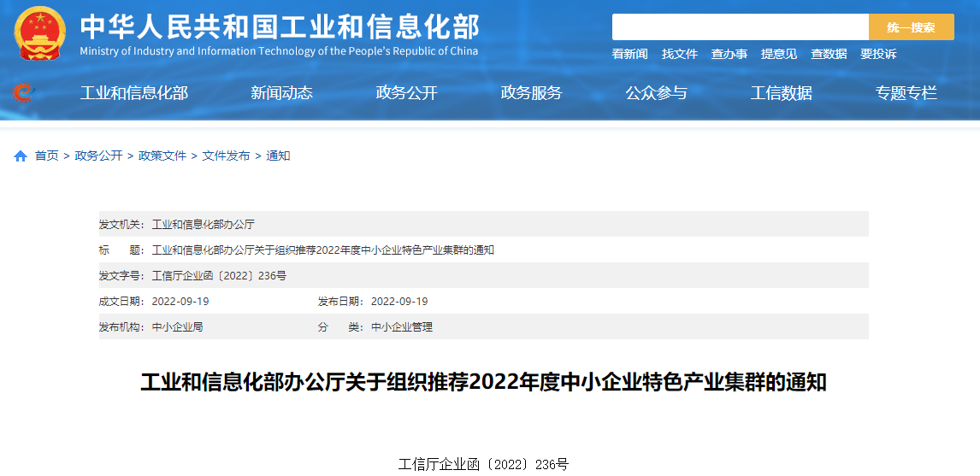Open the 专题专栏 navigation menu
The height and width of the screenshot is (476, 980).
pos(906,93)
